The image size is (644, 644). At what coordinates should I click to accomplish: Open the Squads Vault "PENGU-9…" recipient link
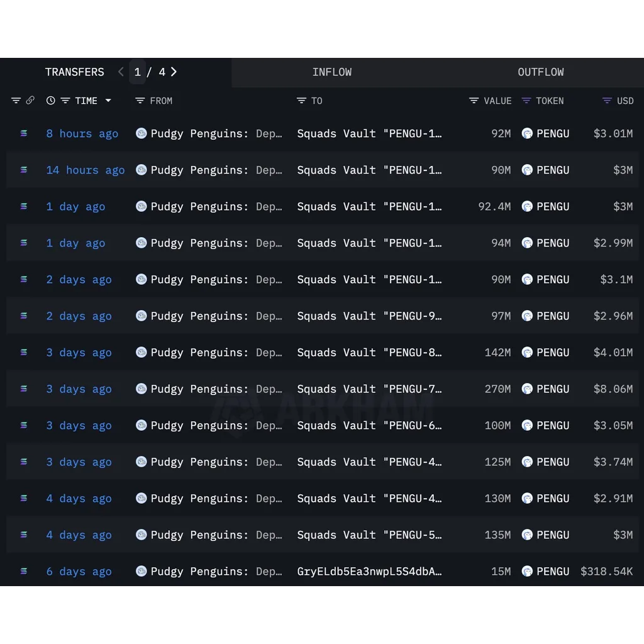click(x=369, y=316)
